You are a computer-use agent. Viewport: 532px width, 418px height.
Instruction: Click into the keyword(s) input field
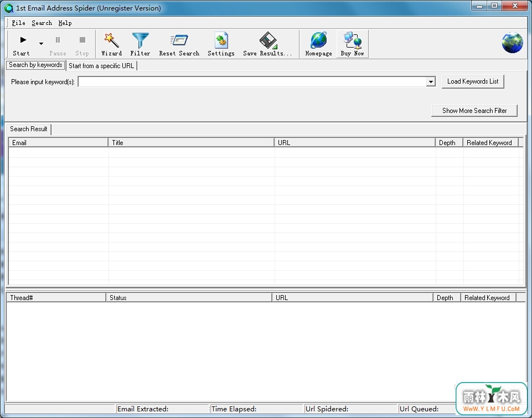pyautogui.click(x=252, y=81)
